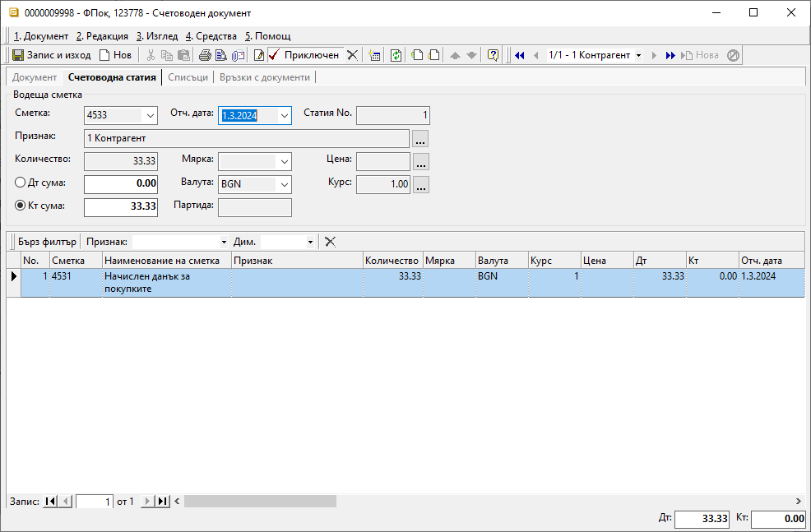
Task: Switch to the Документ tab
Action: click(x=35, y=77)
